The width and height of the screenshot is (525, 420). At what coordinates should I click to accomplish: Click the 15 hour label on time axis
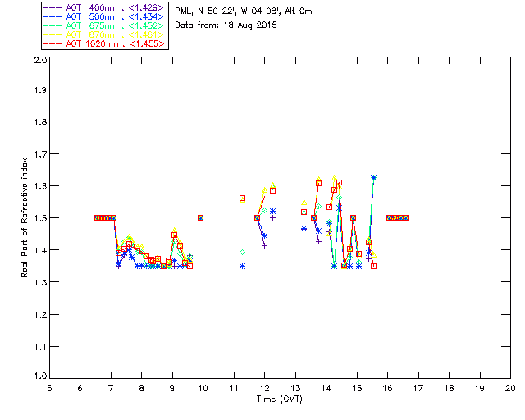(x=357, y=388)
